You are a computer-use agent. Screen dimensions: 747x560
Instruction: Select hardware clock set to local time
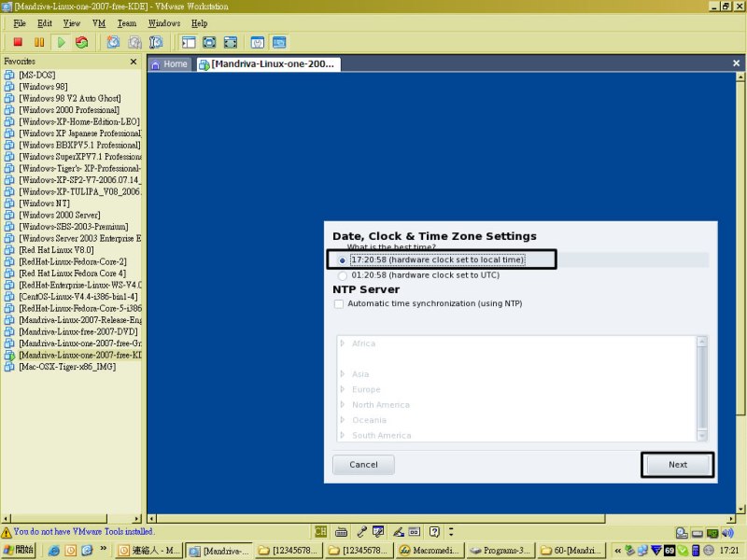point(342,260)
